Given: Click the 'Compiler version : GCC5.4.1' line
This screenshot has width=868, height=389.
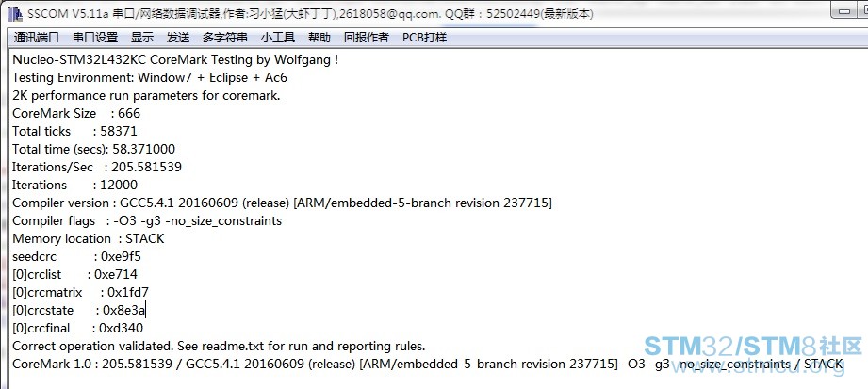Looking at the screenshot, I should click(283, 203).
